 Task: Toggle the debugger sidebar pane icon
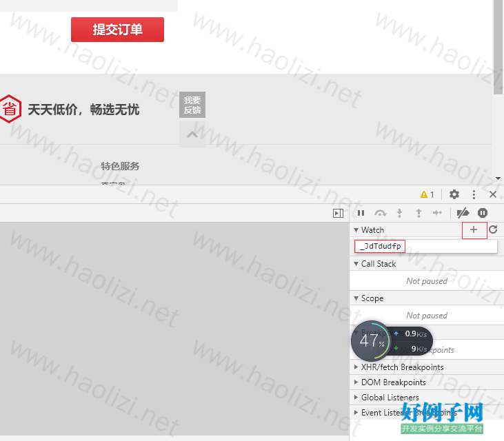coord(338,214)
